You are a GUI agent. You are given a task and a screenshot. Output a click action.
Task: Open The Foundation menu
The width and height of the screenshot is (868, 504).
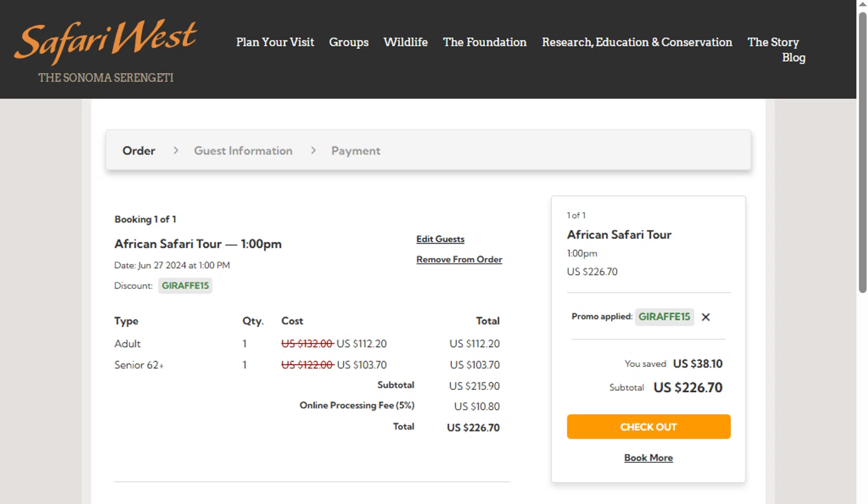[484, 42]
